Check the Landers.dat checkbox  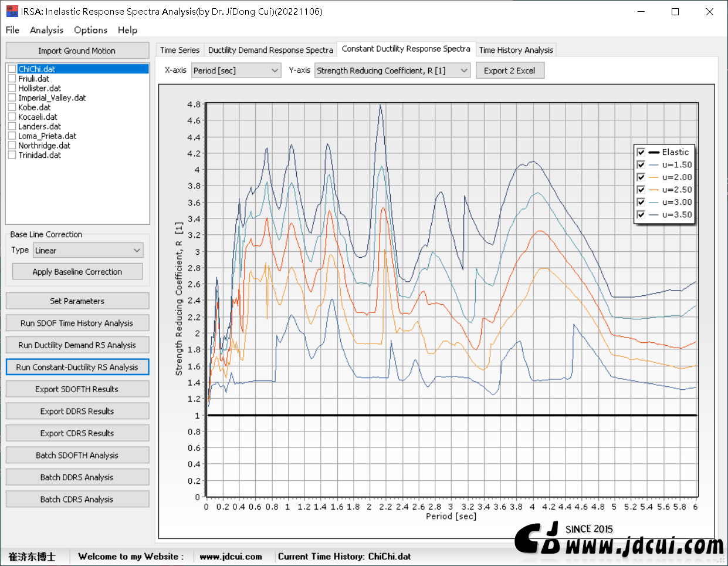[12, 127]
